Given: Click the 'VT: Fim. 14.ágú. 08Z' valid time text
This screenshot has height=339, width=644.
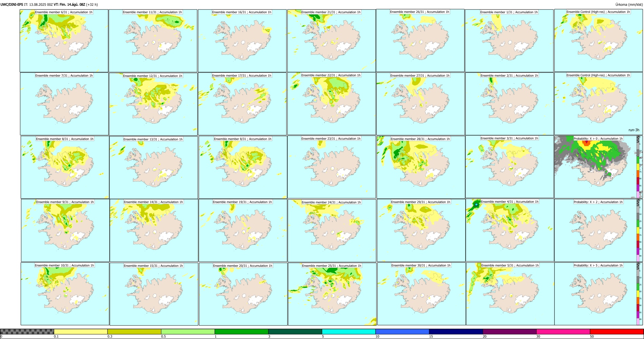Looking at the screenshot, I should (69, 4).
